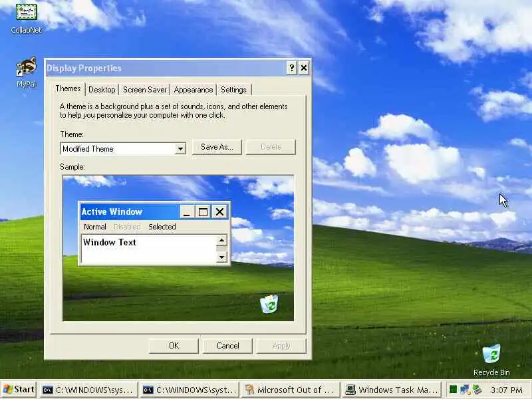Click the Save As... button
Screen dimensions: 532x399
(217, 147)
